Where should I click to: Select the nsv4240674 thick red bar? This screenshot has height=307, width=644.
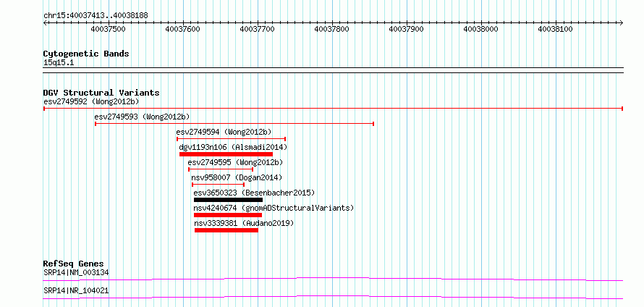point(227,215)
